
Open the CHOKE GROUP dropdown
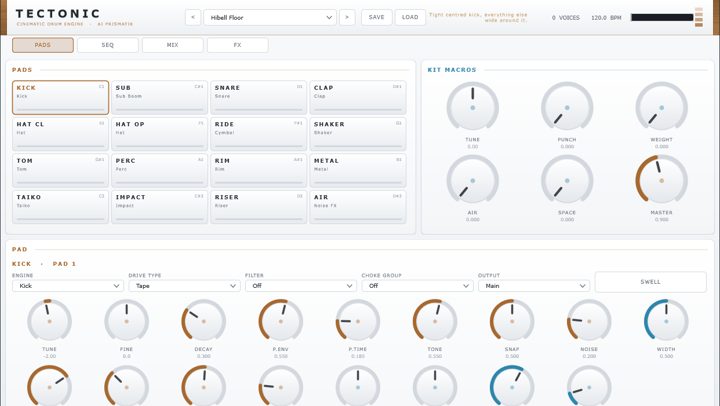pyautogui.click(x=417, y=286)
